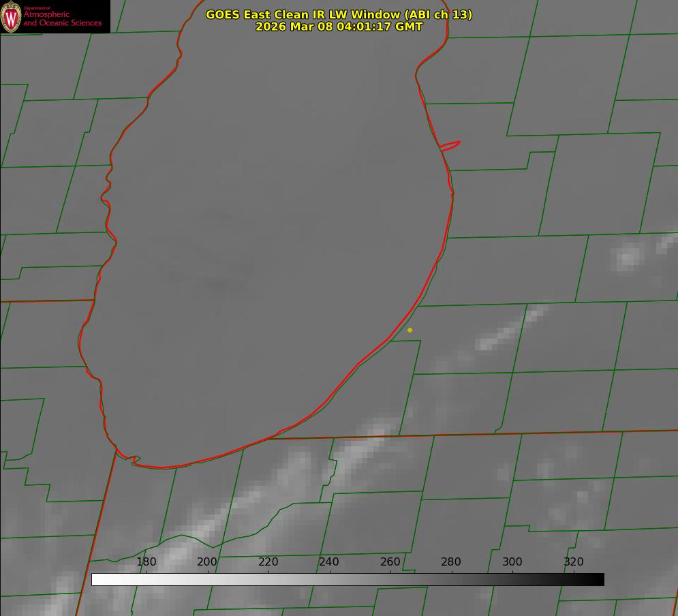
Task: Select the 200 tick label on colorbar
Action: click(x=207, y=561)
